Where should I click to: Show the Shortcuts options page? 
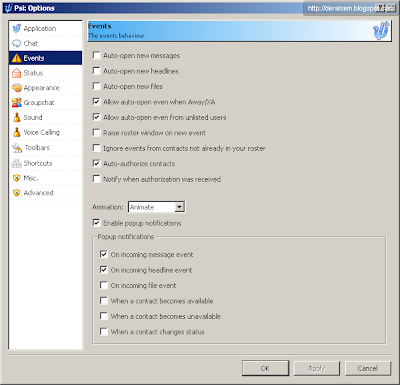point(45,163)
